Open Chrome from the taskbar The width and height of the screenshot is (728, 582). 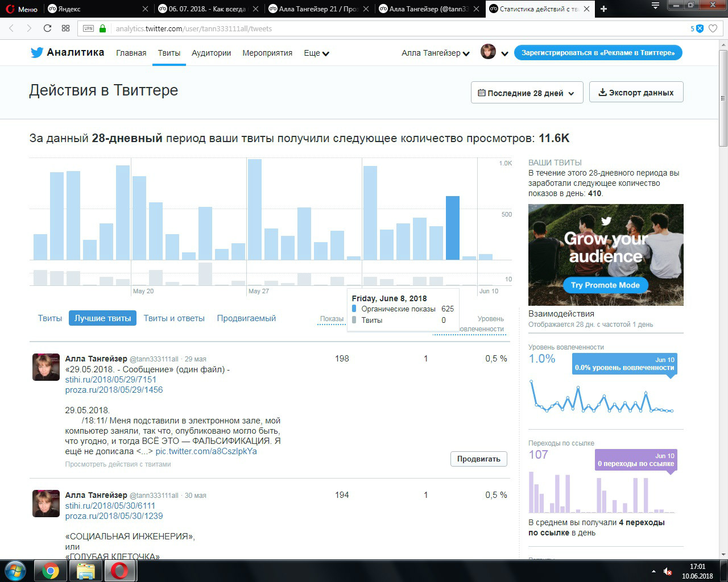coord(50,571)
